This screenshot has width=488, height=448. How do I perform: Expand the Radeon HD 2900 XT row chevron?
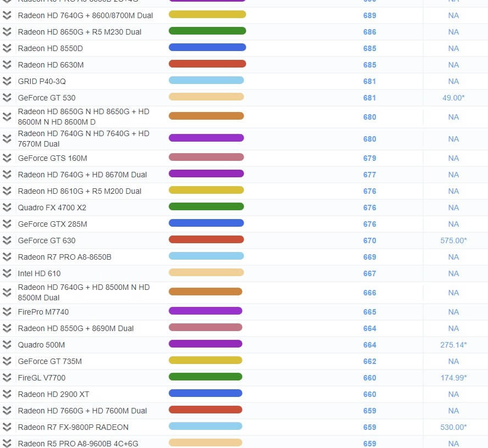(7, 394)
